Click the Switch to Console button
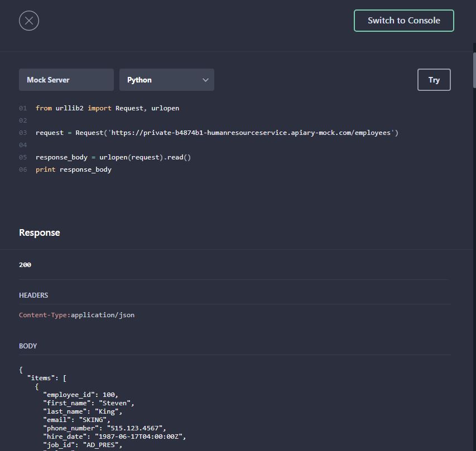Screen dimensions: 476x451 (x=403, y=21)
